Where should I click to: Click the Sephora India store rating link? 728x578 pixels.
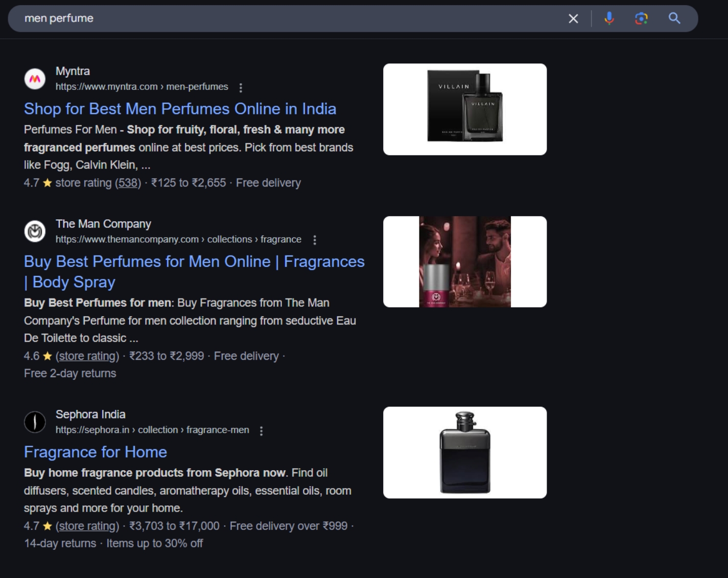coord(87,526)
